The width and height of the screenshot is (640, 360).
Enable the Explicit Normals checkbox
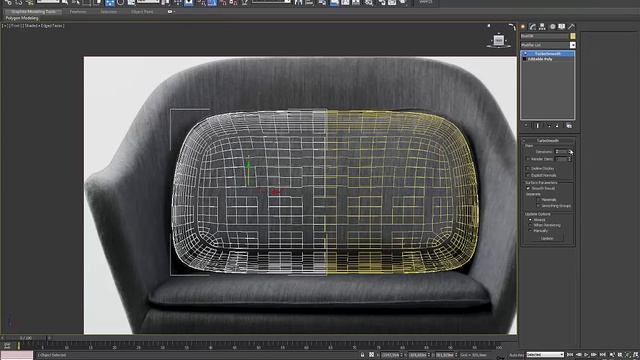(528, 176)
